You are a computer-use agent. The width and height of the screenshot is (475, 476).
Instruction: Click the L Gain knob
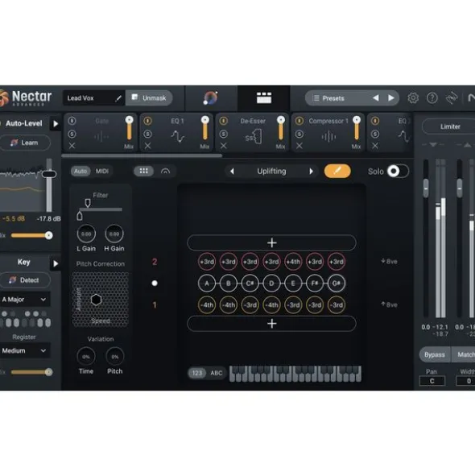pos(86,234)
